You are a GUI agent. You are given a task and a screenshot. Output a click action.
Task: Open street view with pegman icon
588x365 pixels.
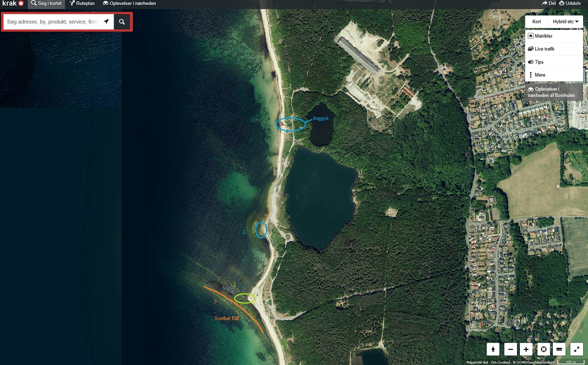[493, 349]
